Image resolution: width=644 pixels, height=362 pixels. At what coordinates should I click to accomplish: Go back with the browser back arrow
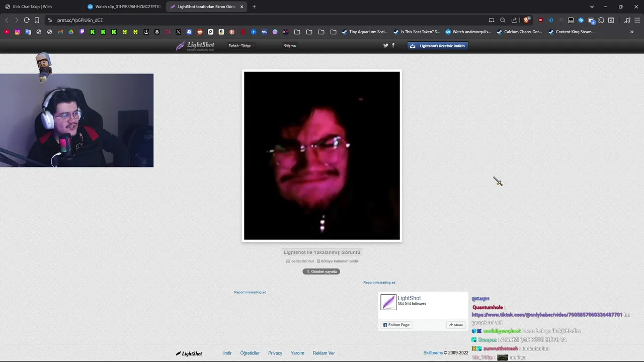(x=7, y=20)
